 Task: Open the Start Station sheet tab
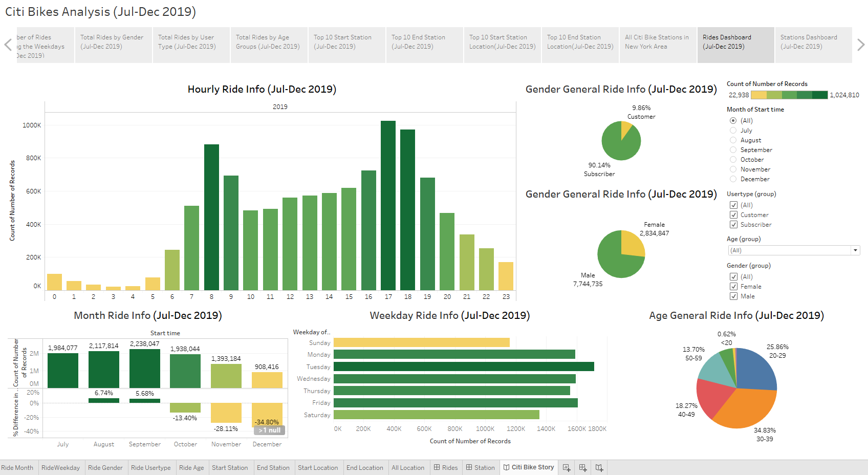(x=230, y=467)
